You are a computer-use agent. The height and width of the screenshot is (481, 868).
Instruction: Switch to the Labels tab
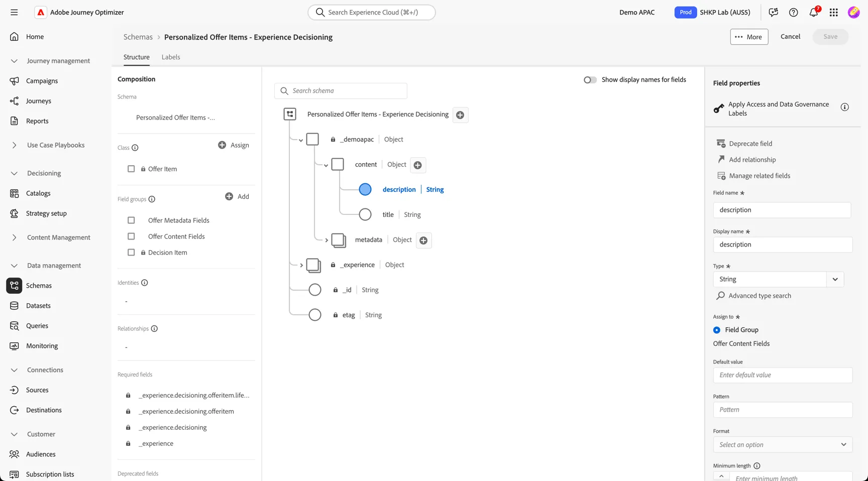point(171,57)
